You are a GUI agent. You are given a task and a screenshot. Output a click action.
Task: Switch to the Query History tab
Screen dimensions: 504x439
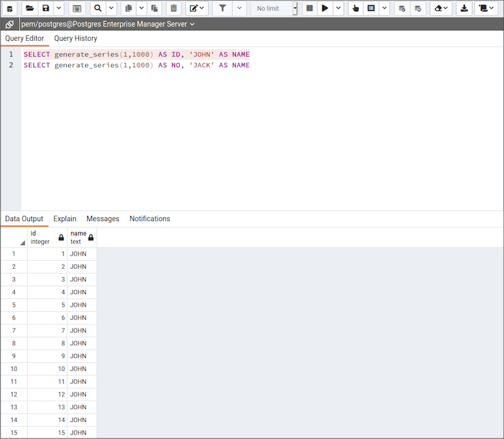[x=76, y=38]
